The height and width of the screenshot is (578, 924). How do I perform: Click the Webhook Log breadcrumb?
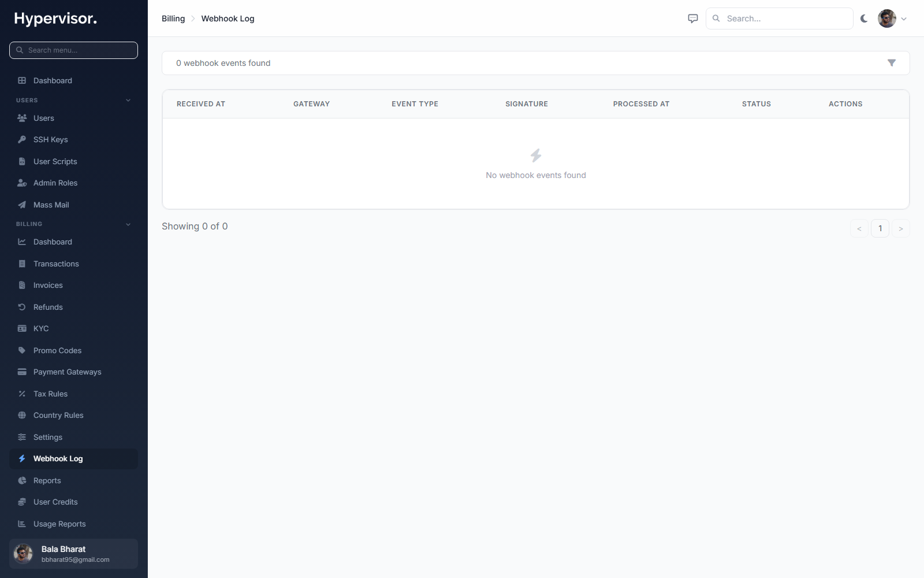point(228,18)
